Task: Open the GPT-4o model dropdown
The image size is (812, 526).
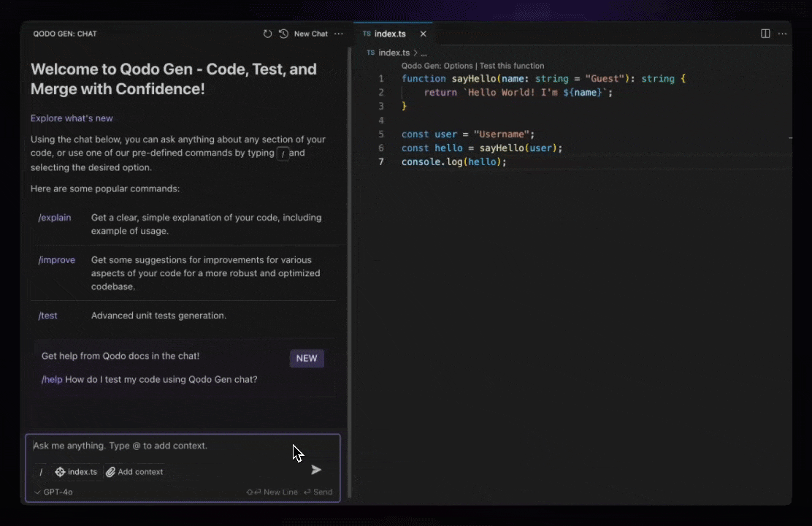Action: click(53, 492)
